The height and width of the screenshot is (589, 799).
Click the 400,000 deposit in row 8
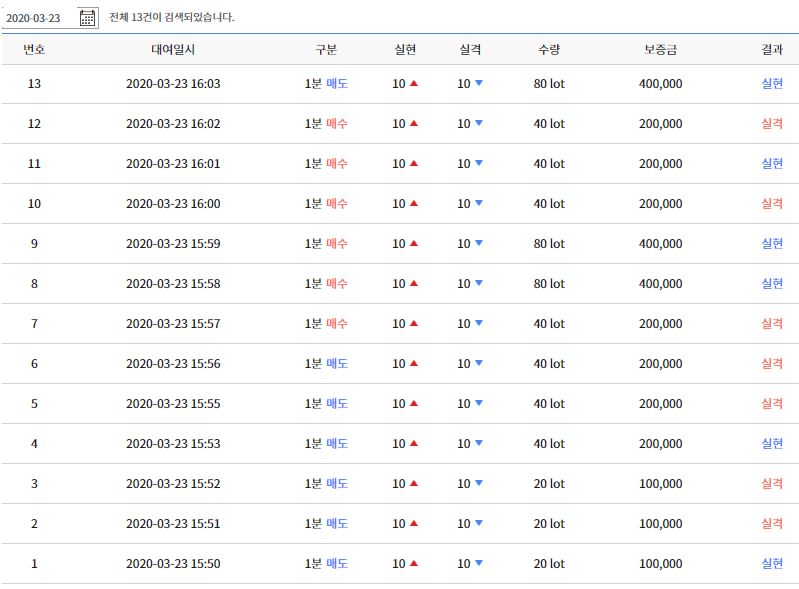tap(660, 283)
